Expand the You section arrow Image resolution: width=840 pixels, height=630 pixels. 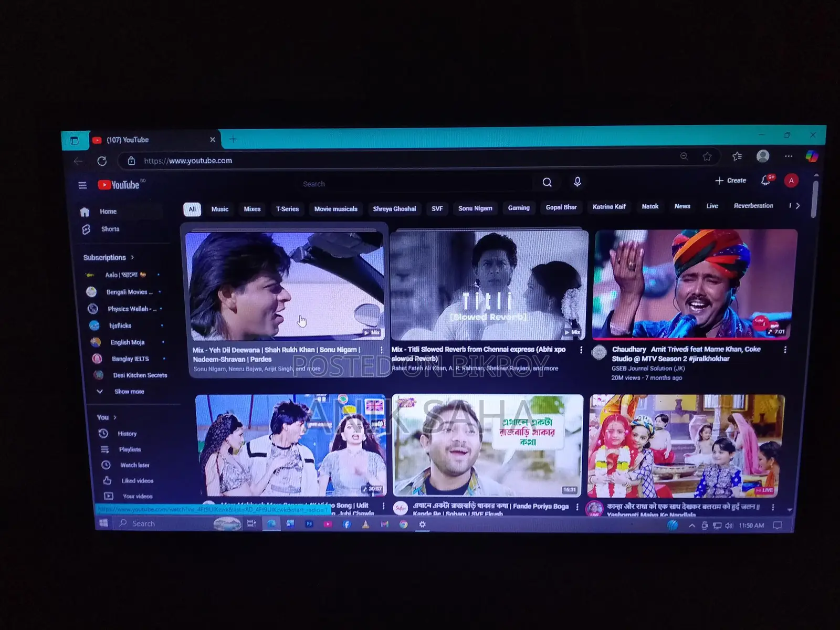click(x=114, y=417)
